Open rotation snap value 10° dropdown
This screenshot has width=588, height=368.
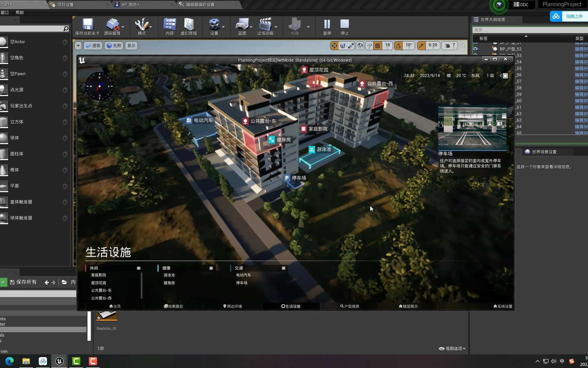click(409, 46)
